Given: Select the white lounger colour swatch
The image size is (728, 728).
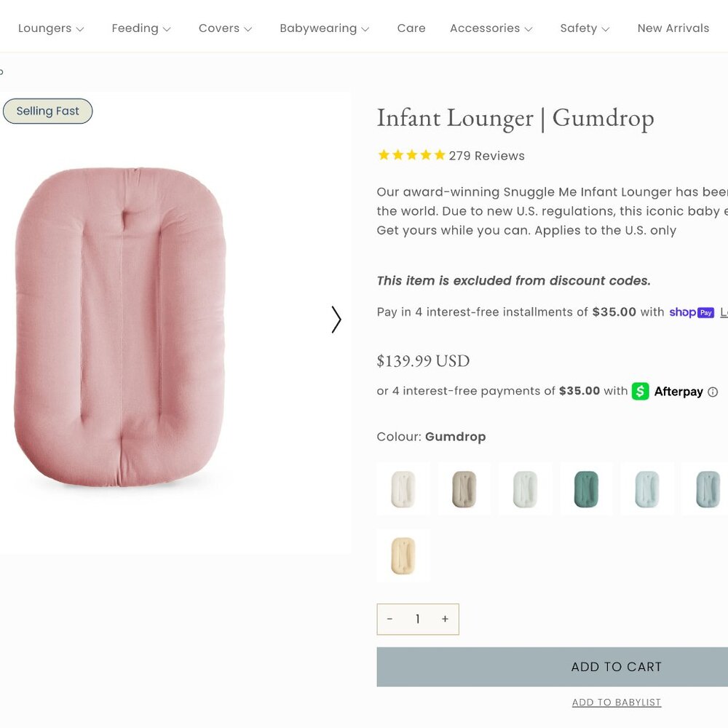Looking at the screenshot, I should click(403, 489).
